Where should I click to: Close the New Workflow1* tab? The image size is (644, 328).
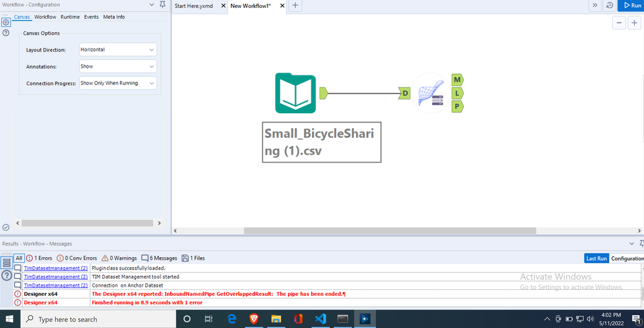tap(282, 6)
